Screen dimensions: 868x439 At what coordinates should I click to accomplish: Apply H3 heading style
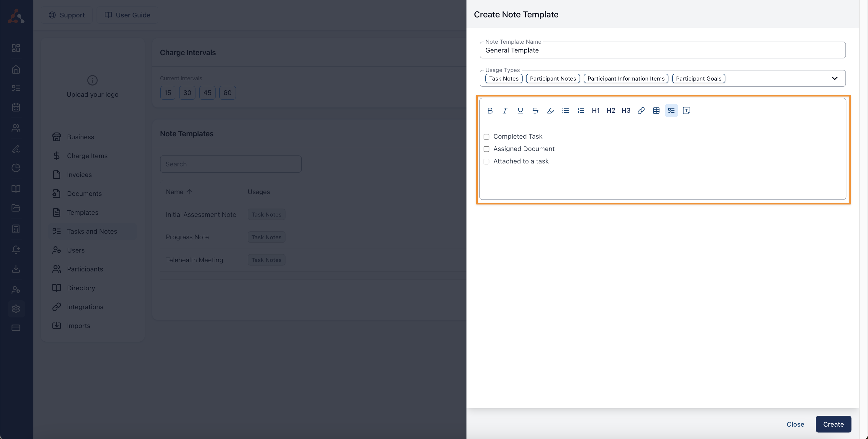[626, 110]
